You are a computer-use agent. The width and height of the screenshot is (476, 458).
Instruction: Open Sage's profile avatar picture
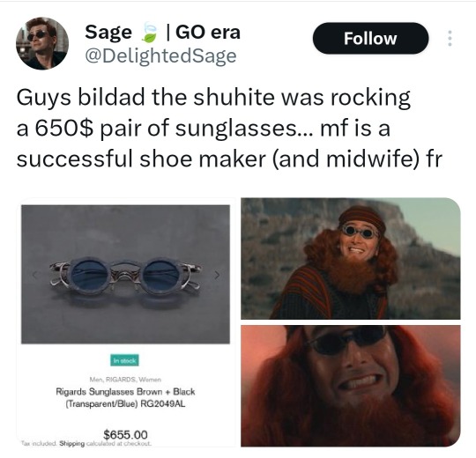(x=42, y=43)
